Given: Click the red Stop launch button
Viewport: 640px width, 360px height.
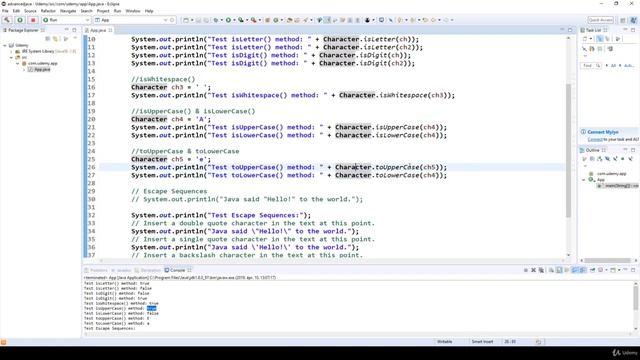Looking at the screenshot, I should 33,20.
